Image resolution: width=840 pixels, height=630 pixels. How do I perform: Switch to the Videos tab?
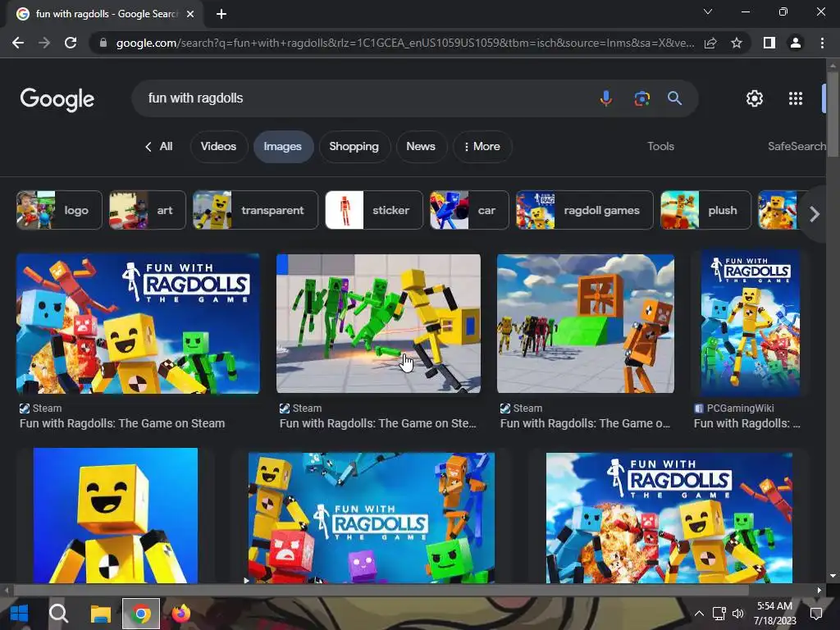coord(218,146)
